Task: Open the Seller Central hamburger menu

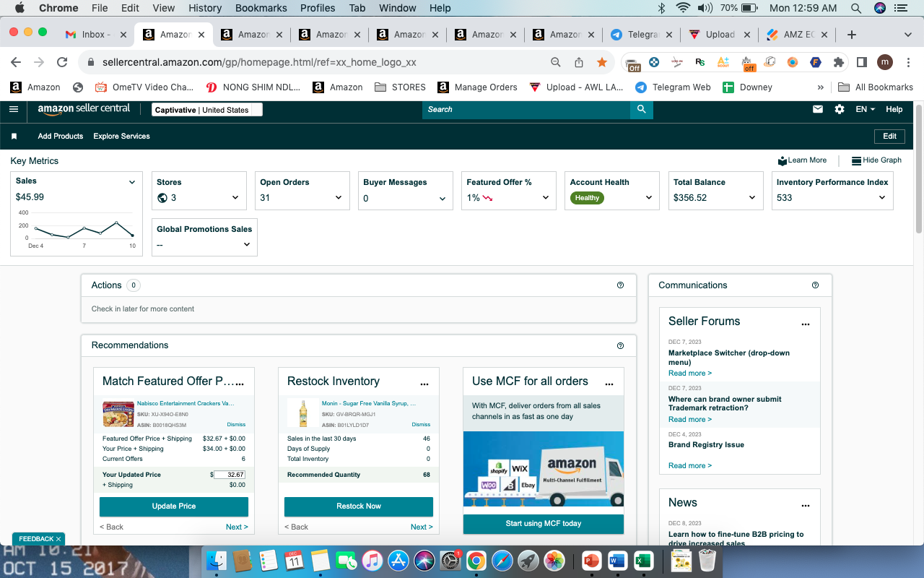Action: (x=14, y=109)
